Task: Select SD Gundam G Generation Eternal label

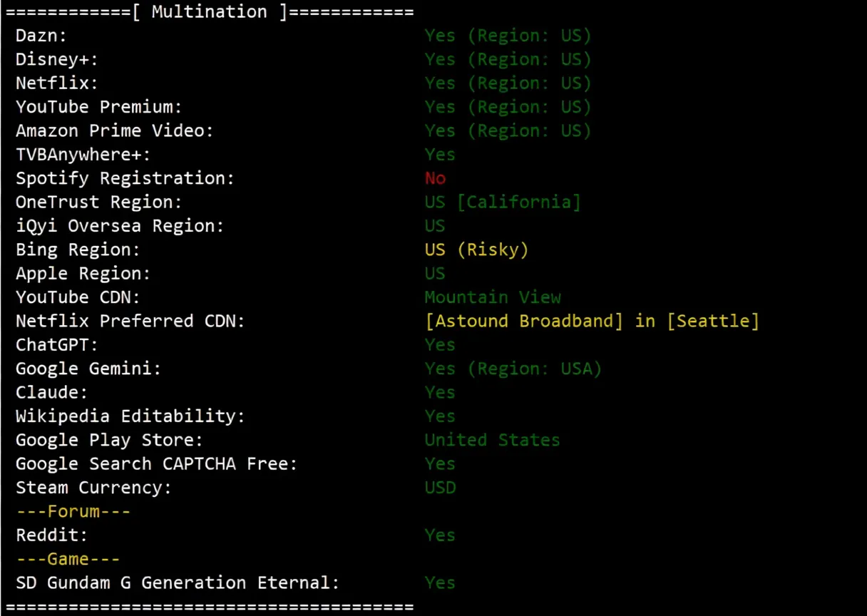Action: [178, 582]
